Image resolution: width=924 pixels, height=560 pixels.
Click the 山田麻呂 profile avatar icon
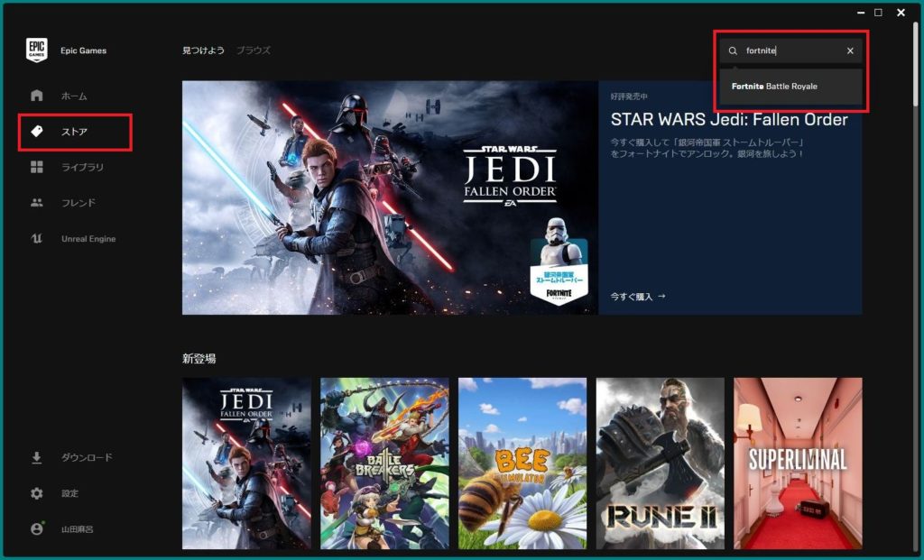(x=36, y=528)
